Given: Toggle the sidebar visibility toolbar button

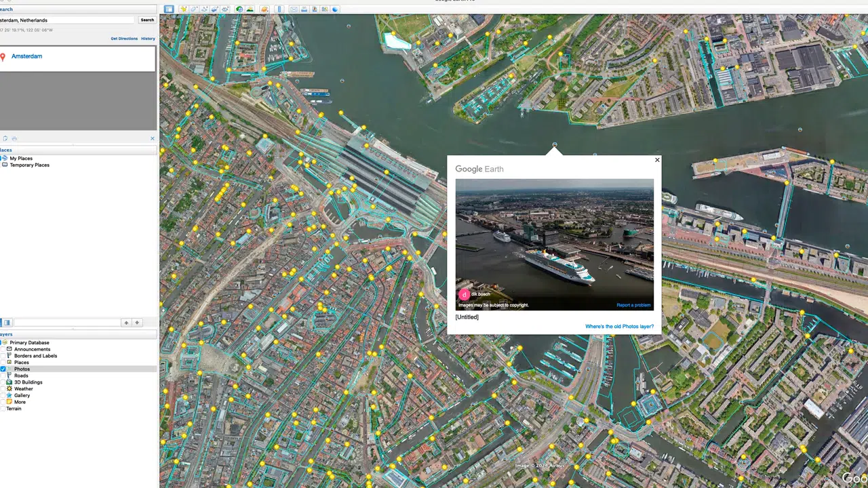Looking at the screenshot, I should point(169,9).
